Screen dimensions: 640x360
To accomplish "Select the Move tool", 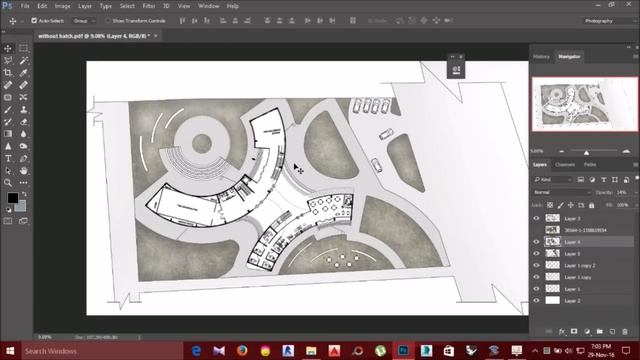I will pos(8,49).
